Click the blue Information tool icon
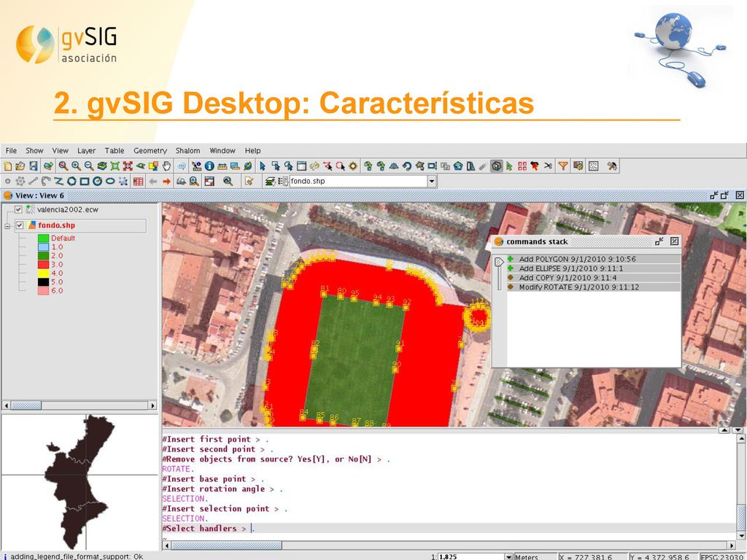This screenshot has height=560, width=747. point(209,166)
